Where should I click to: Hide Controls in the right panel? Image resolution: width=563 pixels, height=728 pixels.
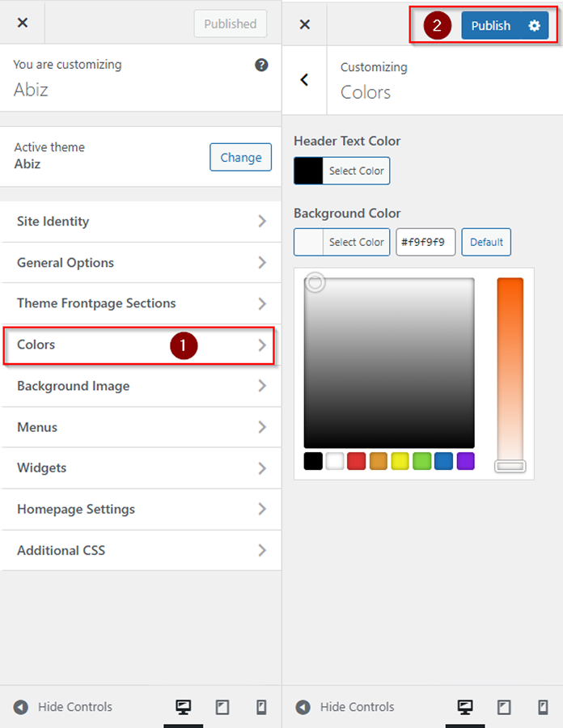tap(345, 707)
